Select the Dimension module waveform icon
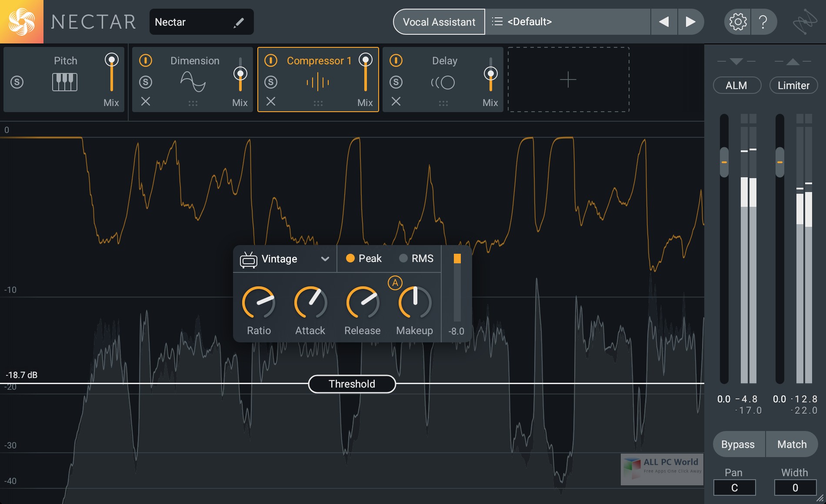 coord(193,81)
